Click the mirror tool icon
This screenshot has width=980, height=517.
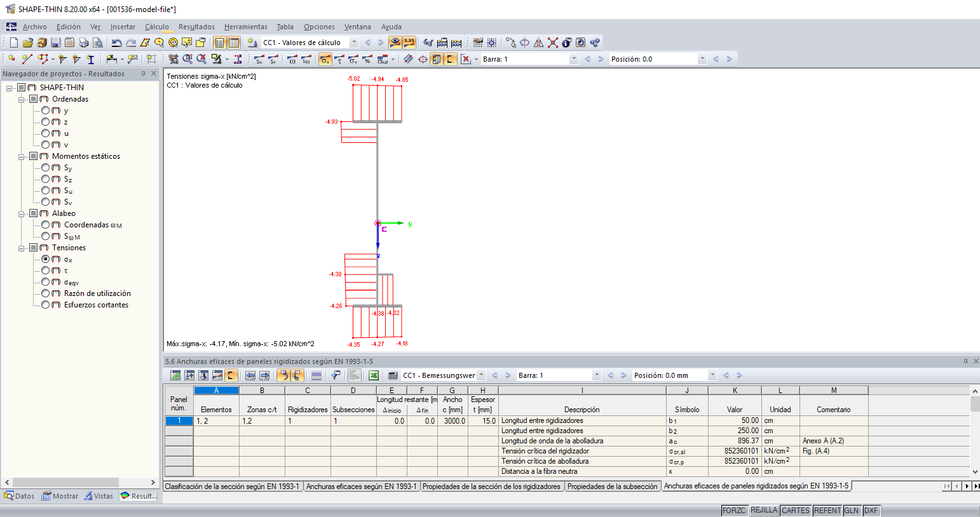tap(538, 43)
